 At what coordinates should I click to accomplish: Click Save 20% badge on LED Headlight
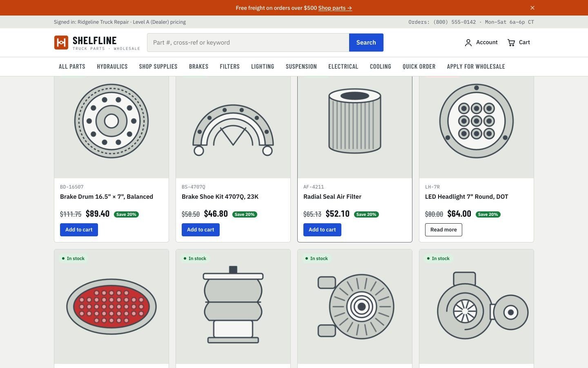point(488,214)
